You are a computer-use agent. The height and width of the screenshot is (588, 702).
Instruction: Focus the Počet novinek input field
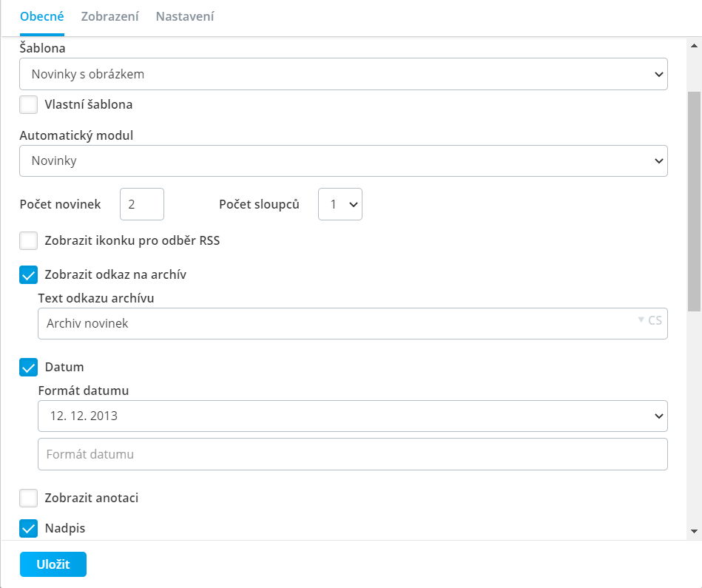[x=142, y=204]
